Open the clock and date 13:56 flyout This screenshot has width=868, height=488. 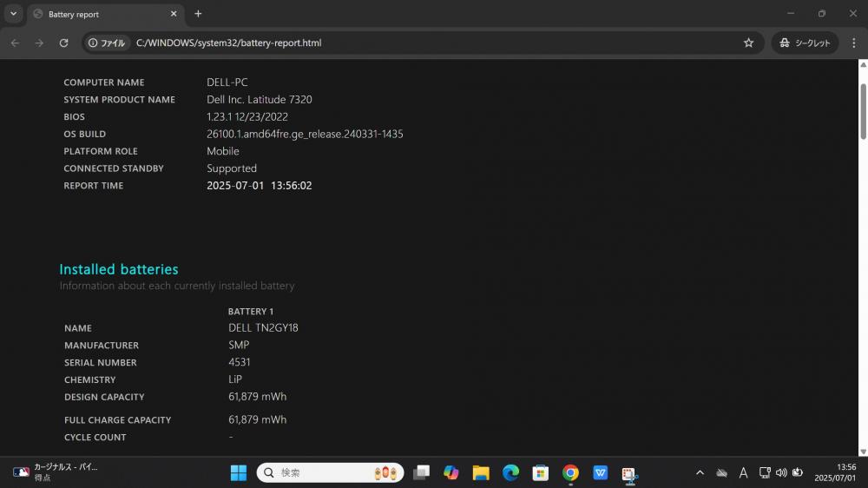(x=835, y=472)
